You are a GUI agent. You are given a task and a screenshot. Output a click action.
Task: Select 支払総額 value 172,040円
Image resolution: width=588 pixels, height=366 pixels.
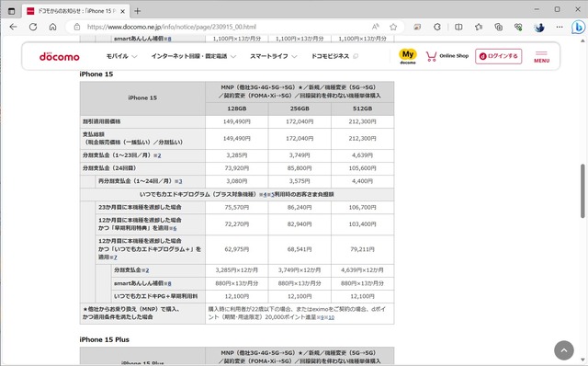click(300, 139)
